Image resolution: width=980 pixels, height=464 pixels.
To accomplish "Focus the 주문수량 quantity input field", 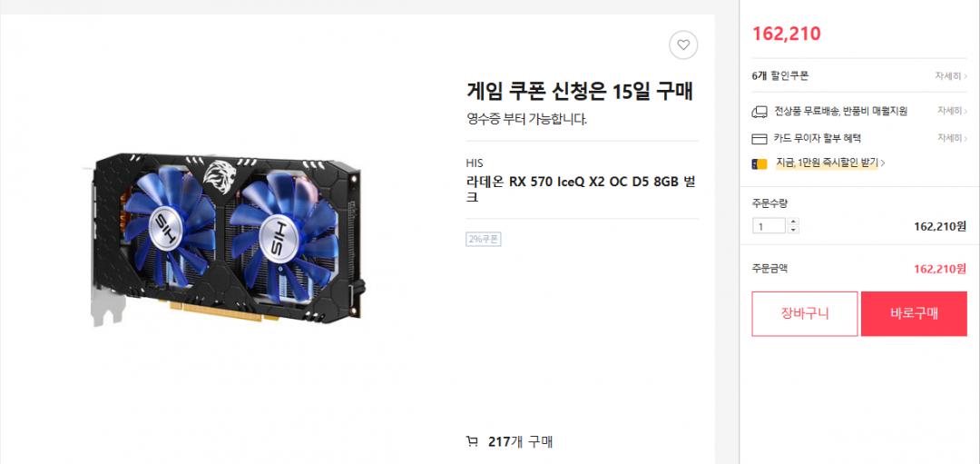I will (x=769, y=226).
